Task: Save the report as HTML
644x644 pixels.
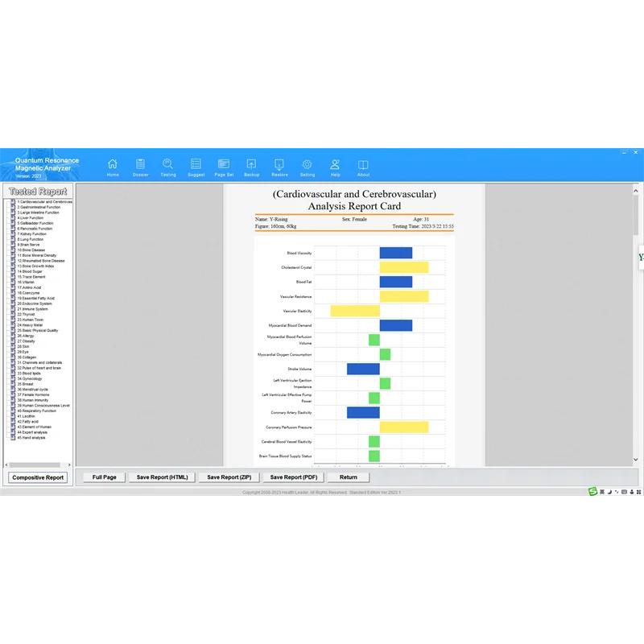Action: tap(163, 477)
